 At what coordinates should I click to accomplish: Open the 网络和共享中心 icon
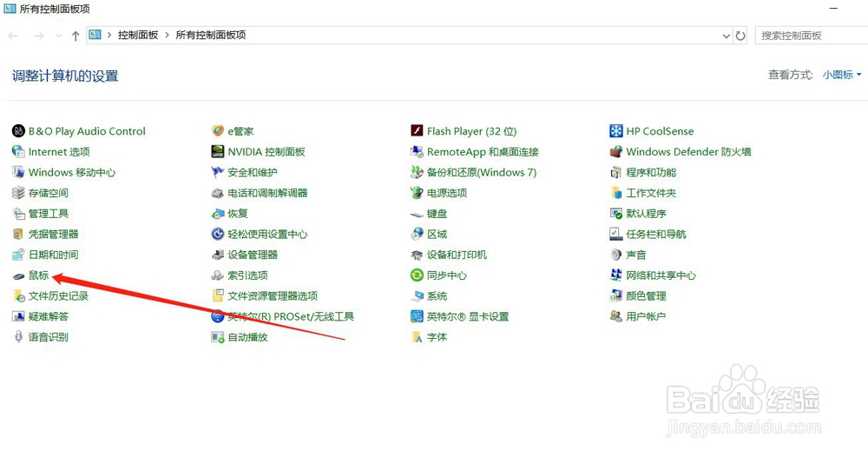pyautogui.click(x=616, y=275)
